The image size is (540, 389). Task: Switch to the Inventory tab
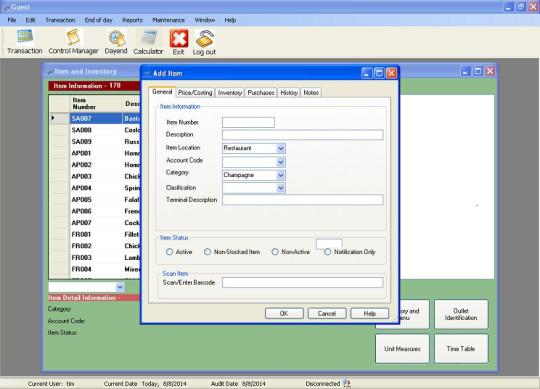230,93
